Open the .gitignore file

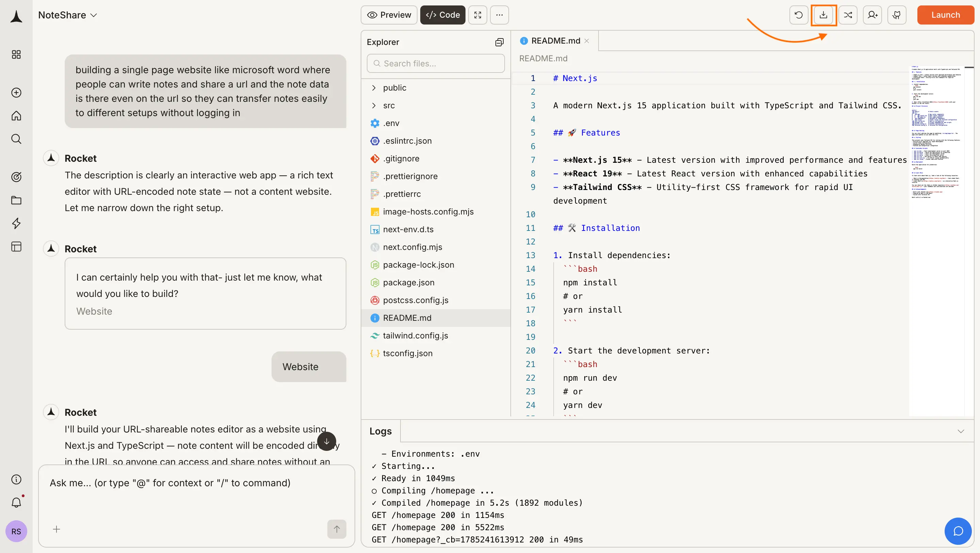[x=436, y=158]
